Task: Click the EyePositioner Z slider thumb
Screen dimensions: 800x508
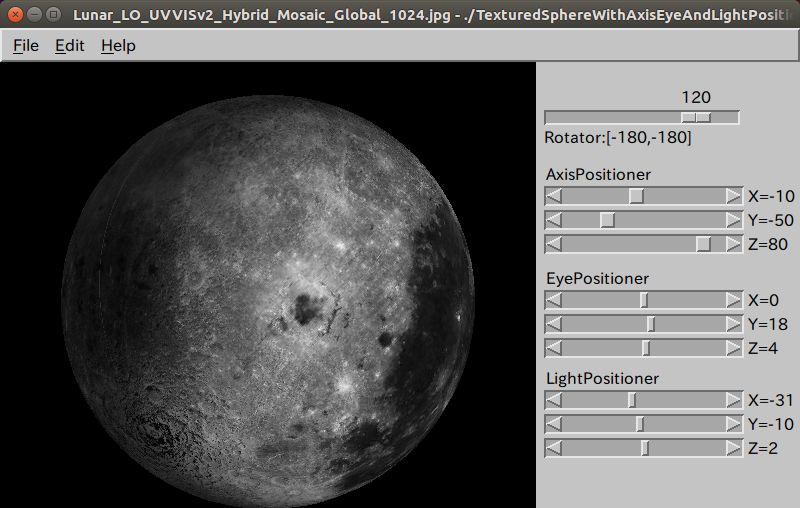Action: coord(646,348)
